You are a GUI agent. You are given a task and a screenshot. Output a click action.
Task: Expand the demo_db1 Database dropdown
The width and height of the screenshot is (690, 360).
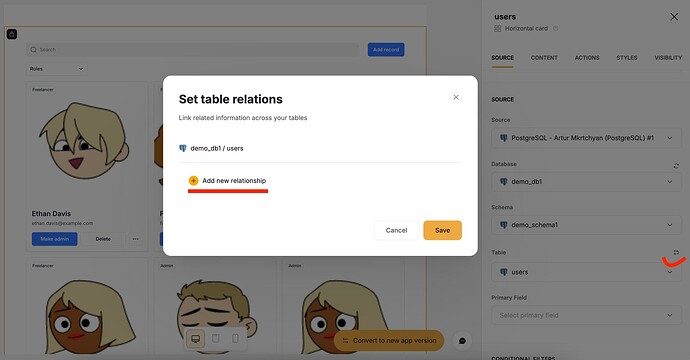pos(586,181)
